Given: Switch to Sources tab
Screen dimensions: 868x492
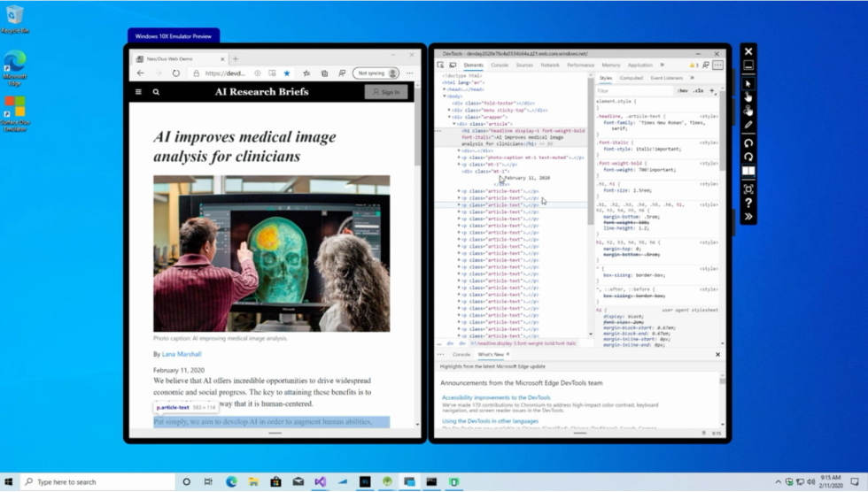Looking at the screenshot, I should click(524, 65).
